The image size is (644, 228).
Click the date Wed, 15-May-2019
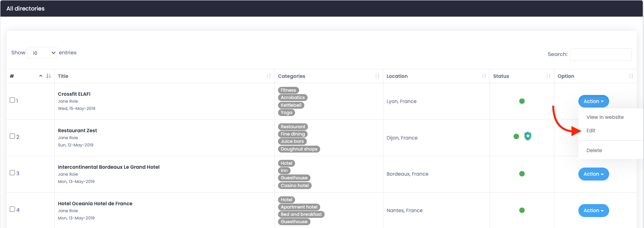[77, 109]
